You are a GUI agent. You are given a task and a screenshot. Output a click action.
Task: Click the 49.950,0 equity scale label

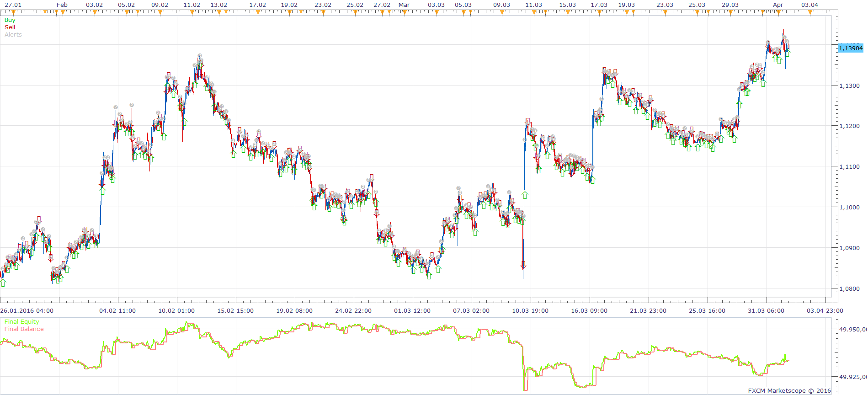coord(853,329)
